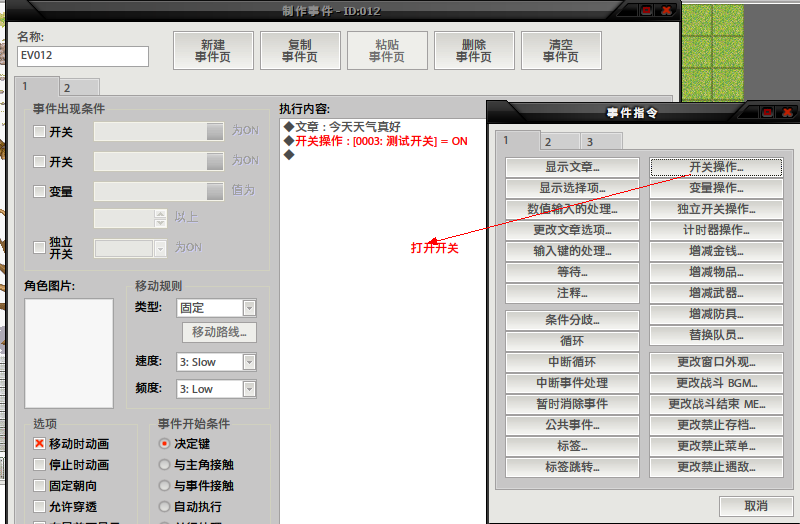Viewport: 800px width, 524px height.
Task: Check the 固定朝向 option
Action: pos(39,485)
